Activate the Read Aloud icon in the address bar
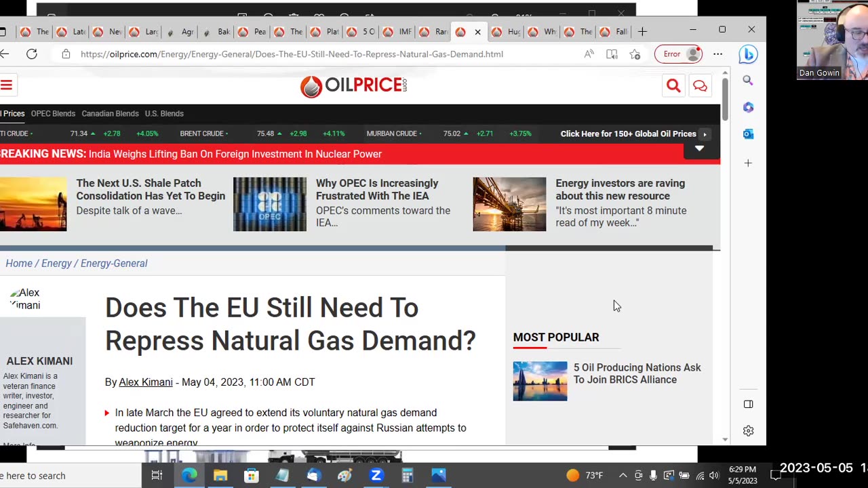 (589, 54)
